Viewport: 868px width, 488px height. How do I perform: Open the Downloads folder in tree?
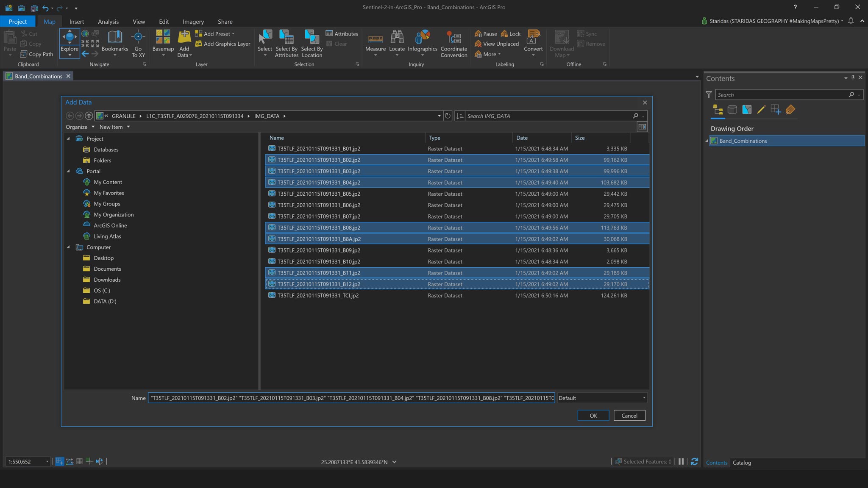107,280
